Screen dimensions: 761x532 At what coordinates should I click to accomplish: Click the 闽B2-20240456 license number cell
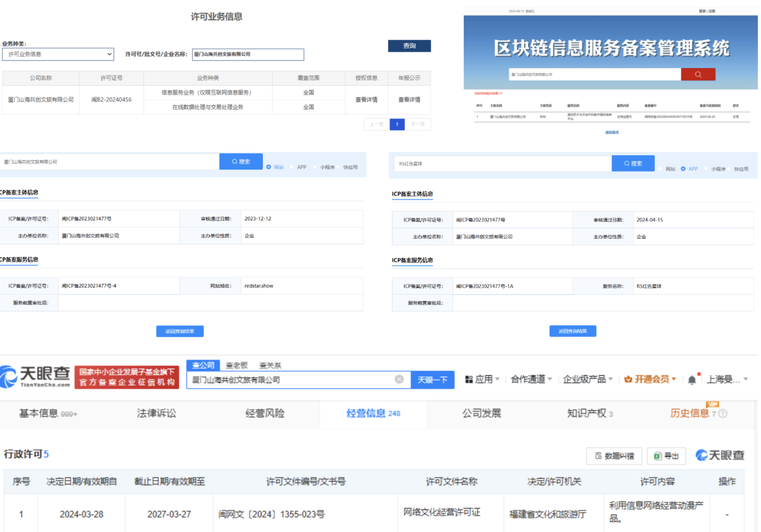pos(111,100)
